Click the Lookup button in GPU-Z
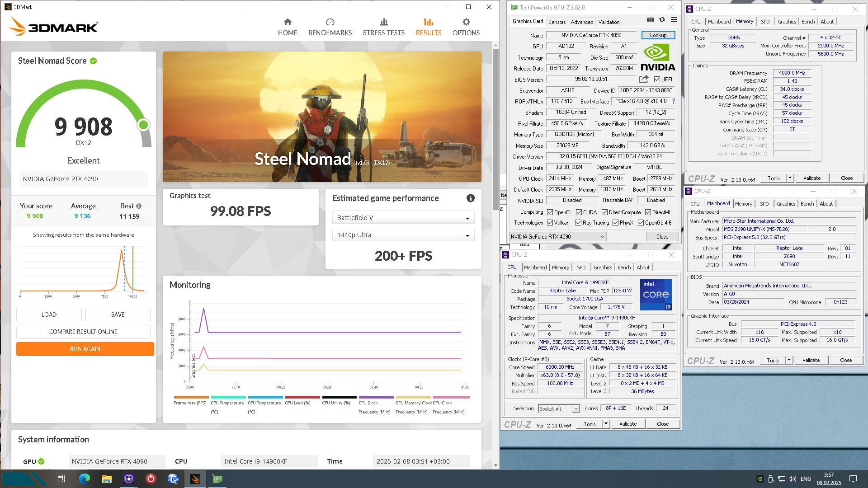 click(658, 35)
